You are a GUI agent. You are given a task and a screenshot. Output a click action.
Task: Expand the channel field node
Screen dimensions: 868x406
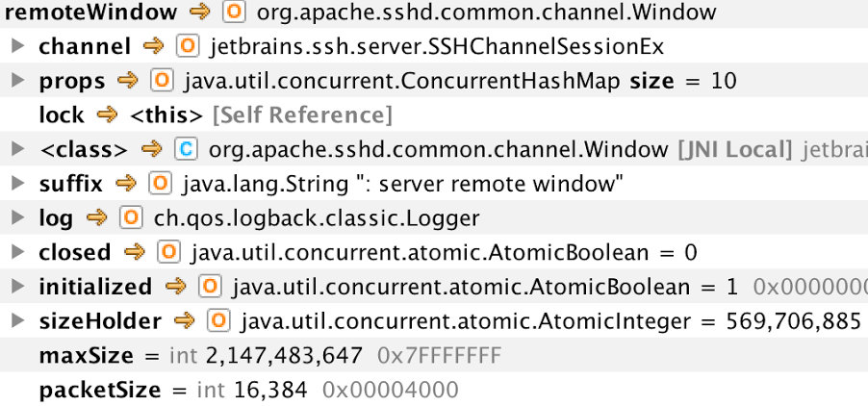coord(17,46)
